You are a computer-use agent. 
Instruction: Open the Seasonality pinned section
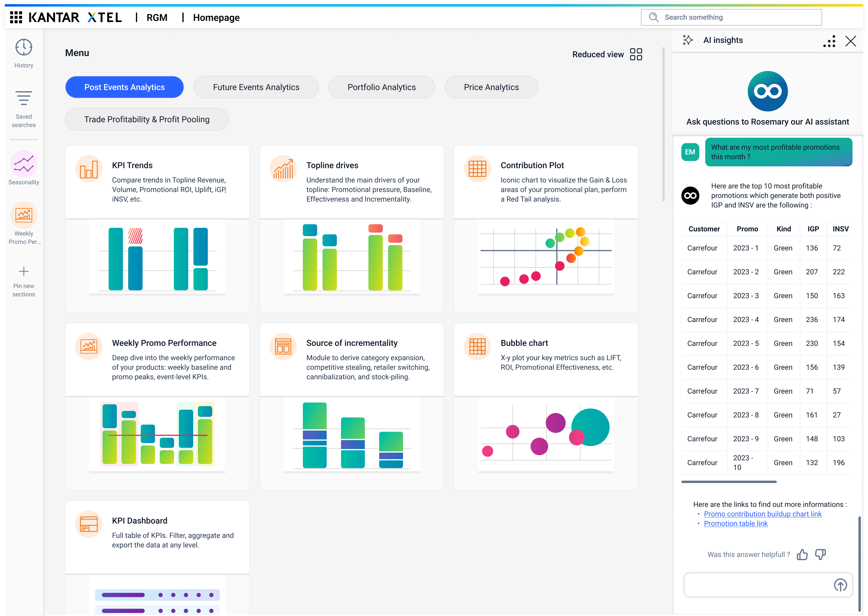tap(24, 164)
